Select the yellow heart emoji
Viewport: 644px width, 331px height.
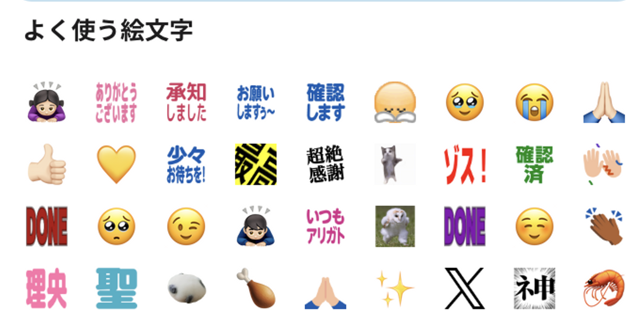tap(116, 164)
